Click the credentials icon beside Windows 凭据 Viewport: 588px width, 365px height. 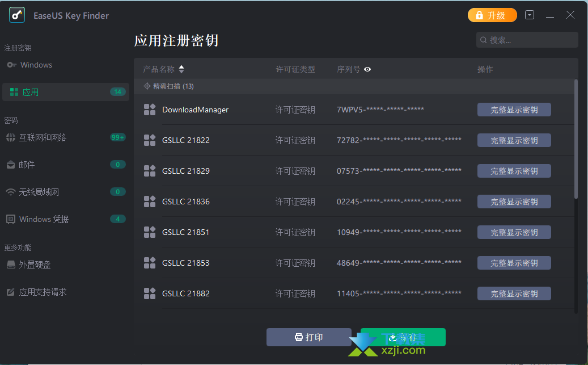11,219
